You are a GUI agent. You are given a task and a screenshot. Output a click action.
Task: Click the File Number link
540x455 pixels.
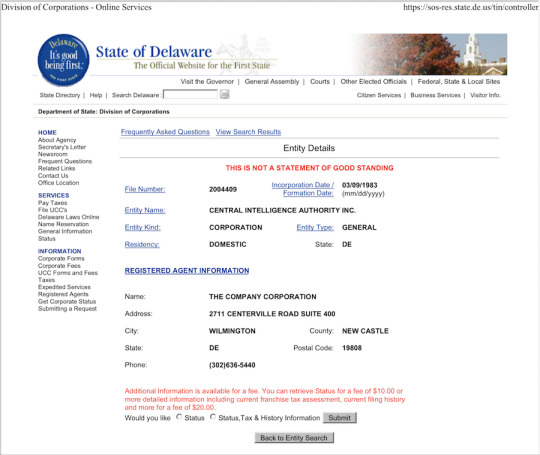(145, 189)
